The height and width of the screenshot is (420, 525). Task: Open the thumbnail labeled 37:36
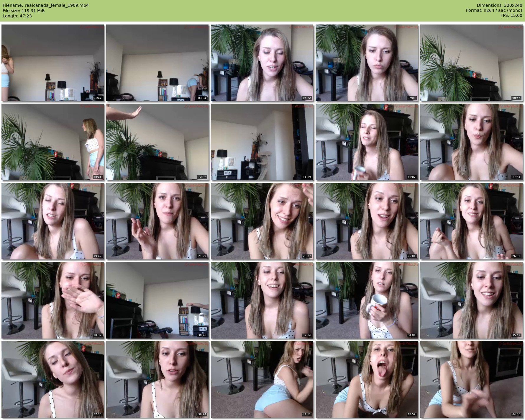pyautogui.click(x=52, y=379)
